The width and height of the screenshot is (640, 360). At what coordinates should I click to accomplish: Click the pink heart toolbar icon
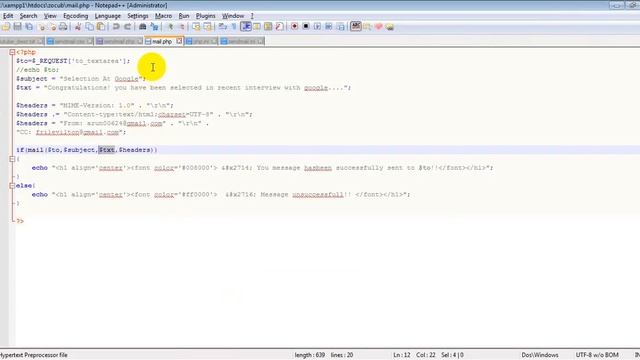378,27
